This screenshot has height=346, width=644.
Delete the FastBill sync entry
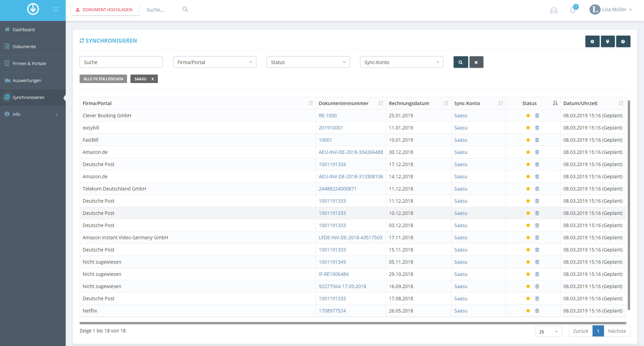[x=537, y=140]
